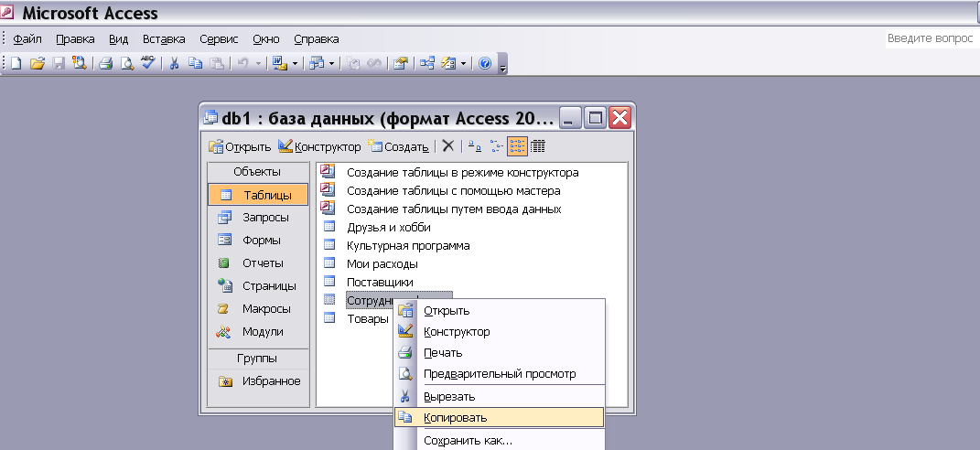Click the Save floppy disk icon
This screenshot has height=450, width=980.
[59, 63]
